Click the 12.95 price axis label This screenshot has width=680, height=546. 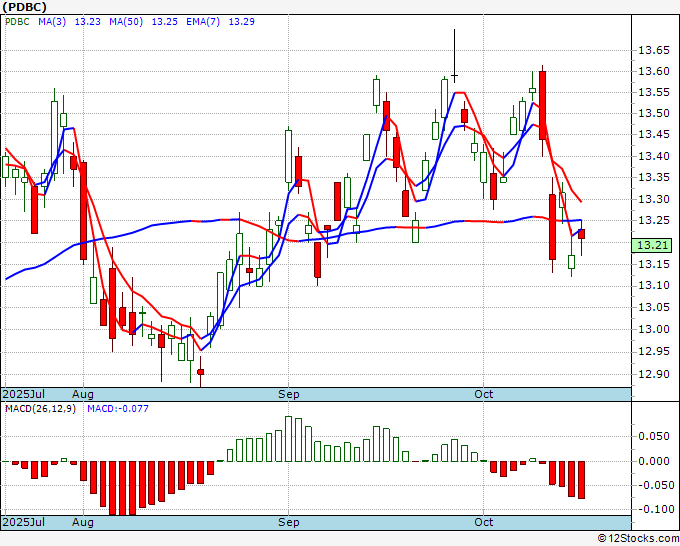[654, 351]
